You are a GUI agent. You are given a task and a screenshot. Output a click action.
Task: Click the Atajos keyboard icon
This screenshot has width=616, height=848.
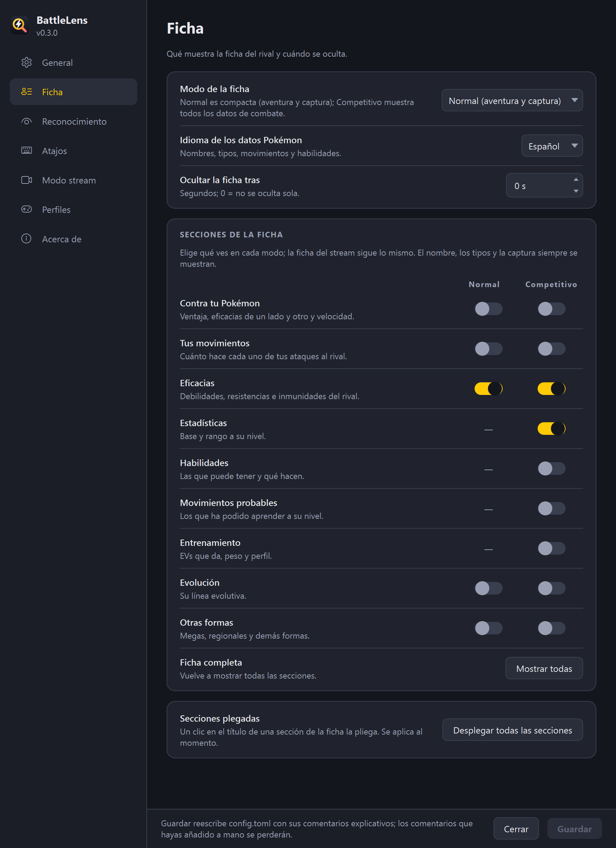(x=27, y=150)
